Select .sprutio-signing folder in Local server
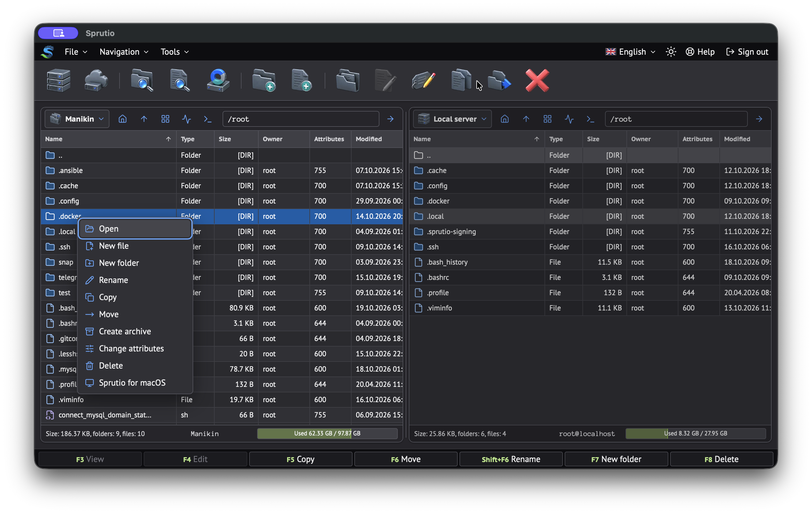 pyautogui.click(x=590, y=232)
